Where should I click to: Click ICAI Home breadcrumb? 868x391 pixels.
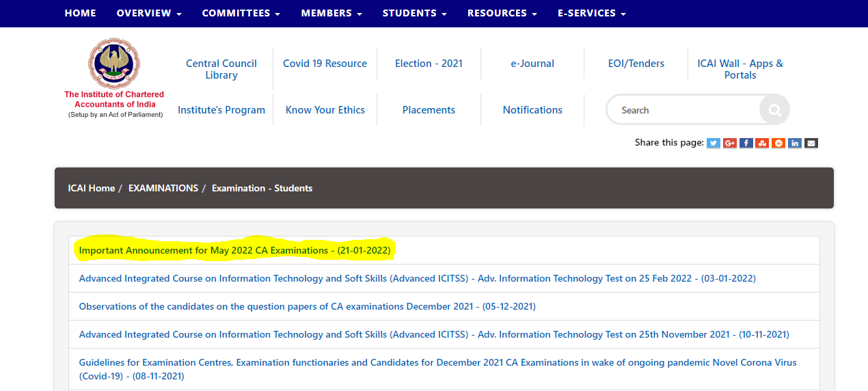(92, 188)
